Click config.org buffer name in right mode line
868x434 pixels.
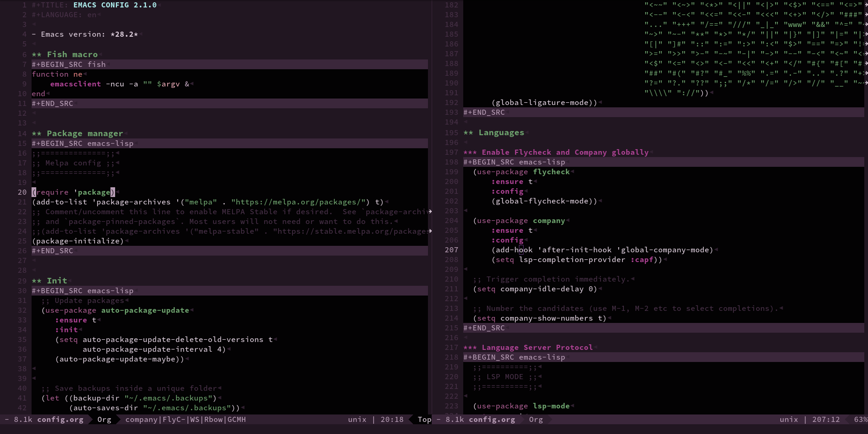tap(492, 419)
